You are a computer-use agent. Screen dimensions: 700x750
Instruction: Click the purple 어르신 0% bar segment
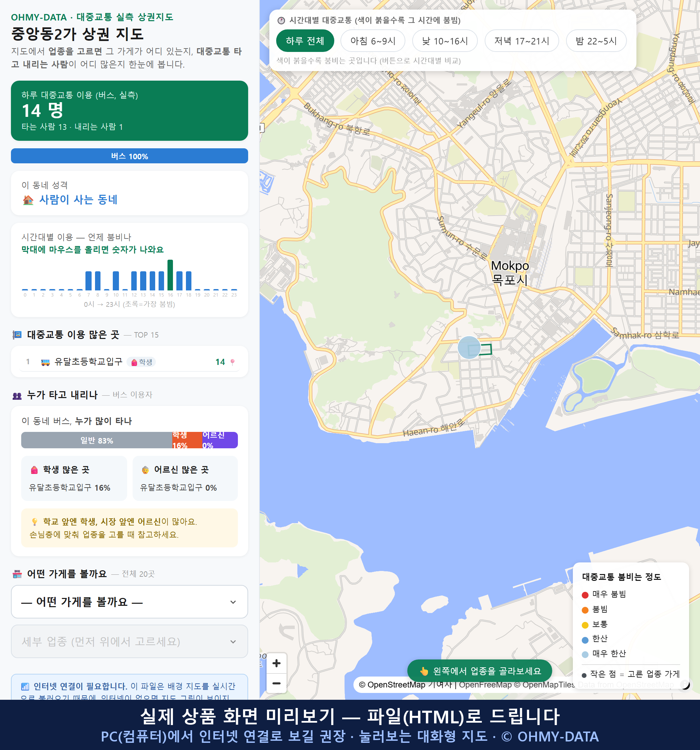point(220,440)
